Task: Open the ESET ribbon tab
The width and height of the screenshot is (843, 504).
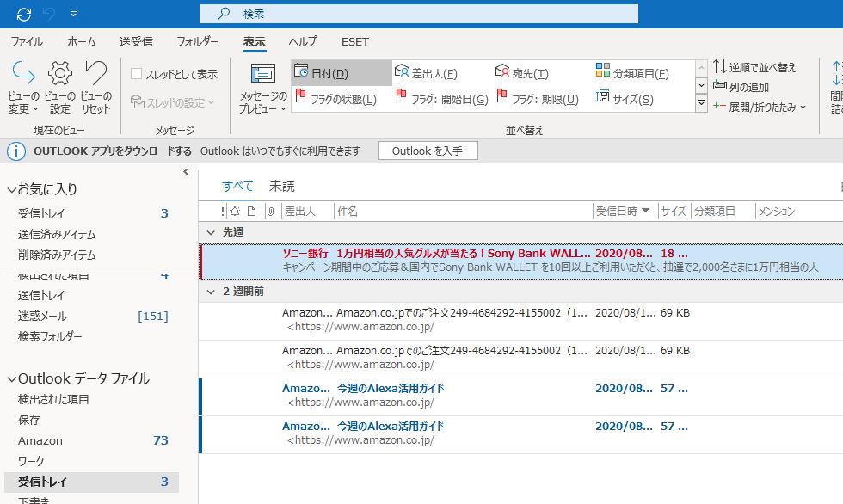Action: (x=354, y=42)
